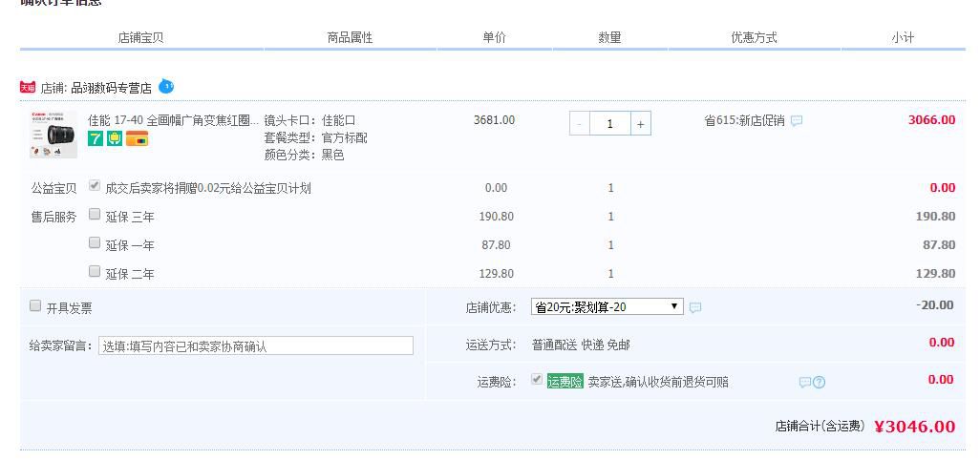Click the 店铺宝贝 column header
This screenshot has width=980, height=460.
click(140, 37)
